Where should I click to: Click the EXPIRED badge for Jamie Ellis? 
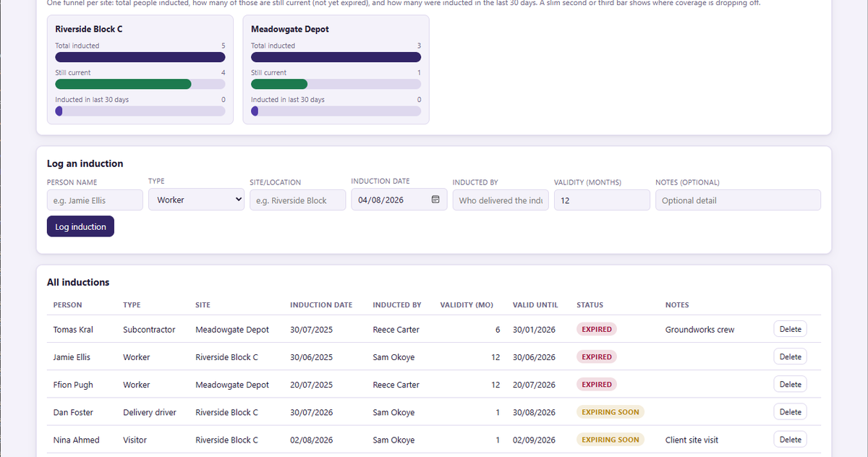[597, 356]
